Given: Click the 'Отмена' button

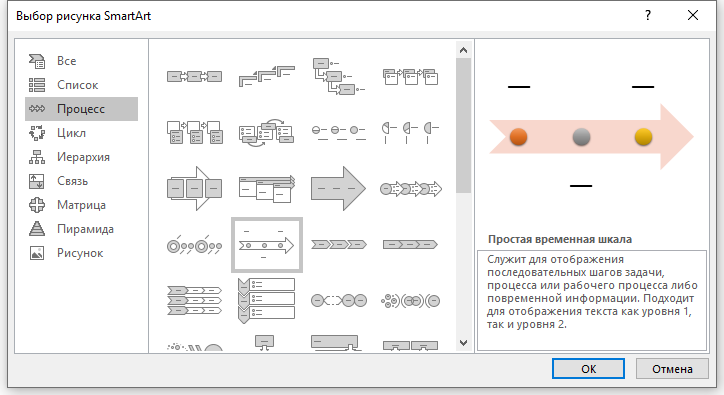Looking at the screenshot, I should click(672, 369).
